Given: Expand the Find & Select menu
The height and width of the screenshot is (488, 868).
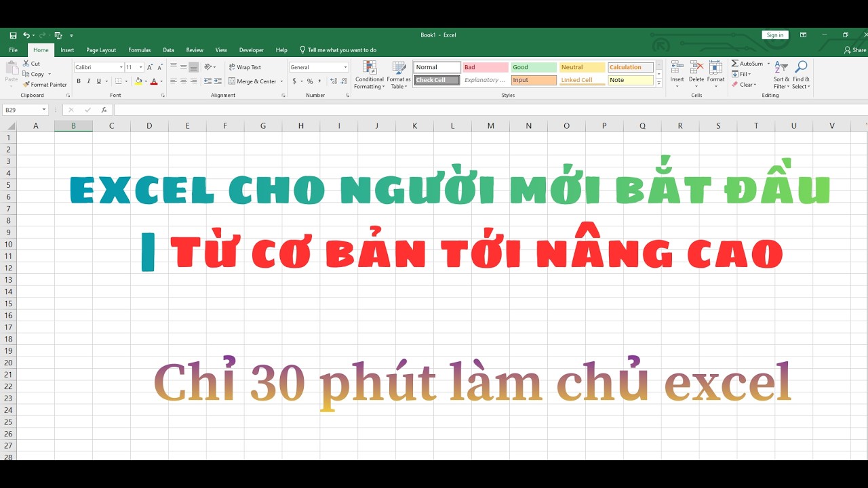Looking at the screenshot, I should point(801,75).
